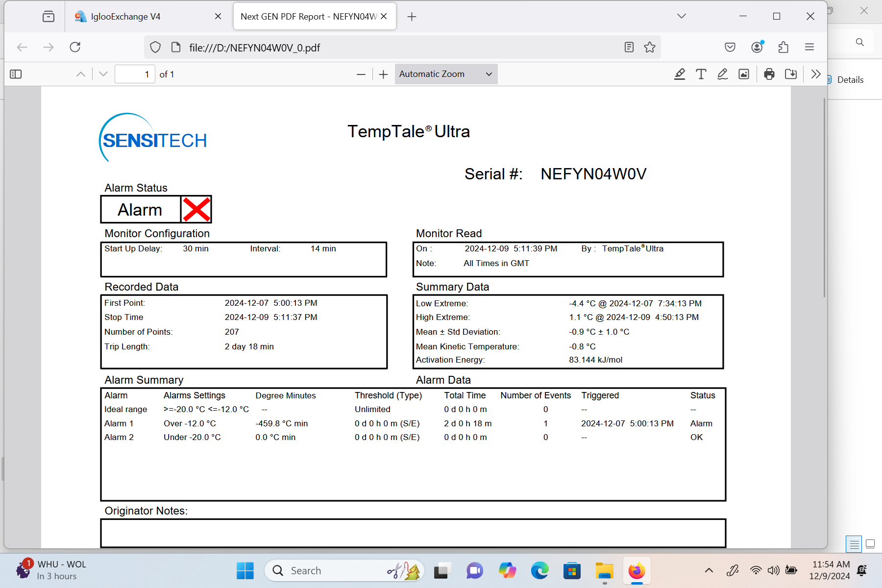Open the Firefox account menu
The image size is (882, 588).
757,47
